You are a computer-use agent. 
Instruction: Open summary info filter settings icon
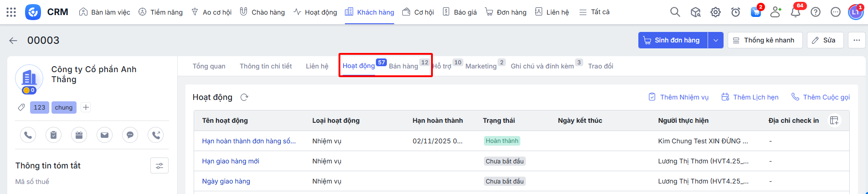pyautogui.click(x=159, y=166)
